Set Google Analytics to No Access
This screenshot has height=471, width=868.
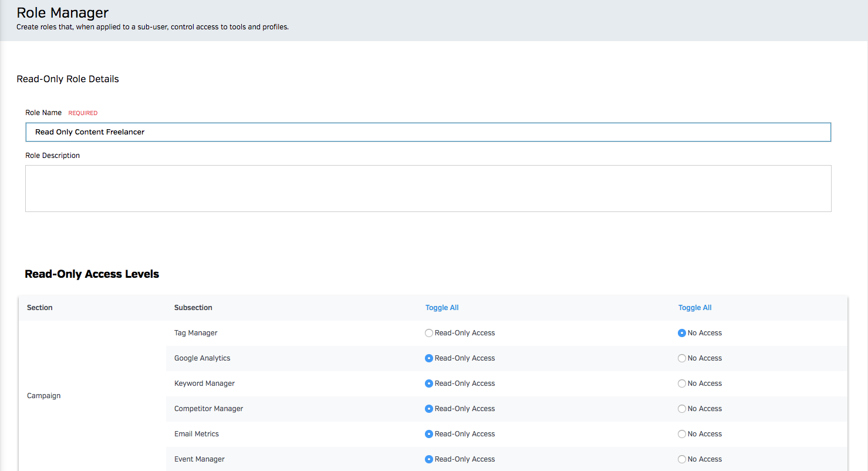pos(682,358)
